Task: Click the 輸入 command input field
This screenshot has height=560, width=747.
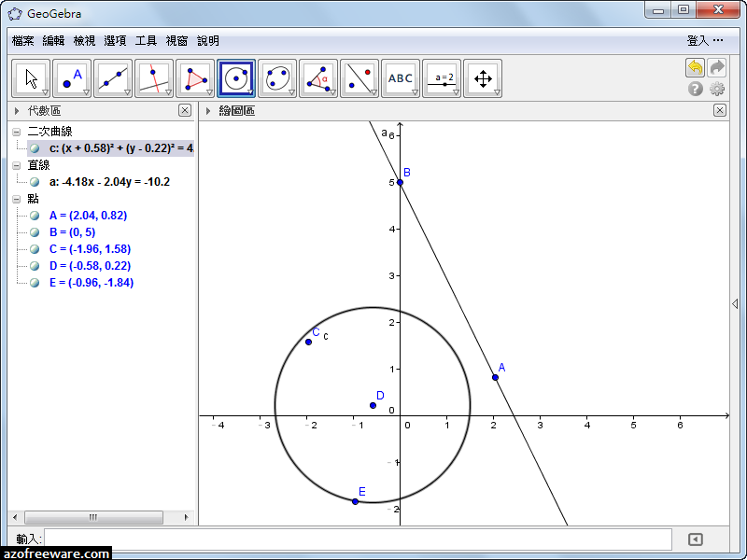Action: click(x=358, y=539)
